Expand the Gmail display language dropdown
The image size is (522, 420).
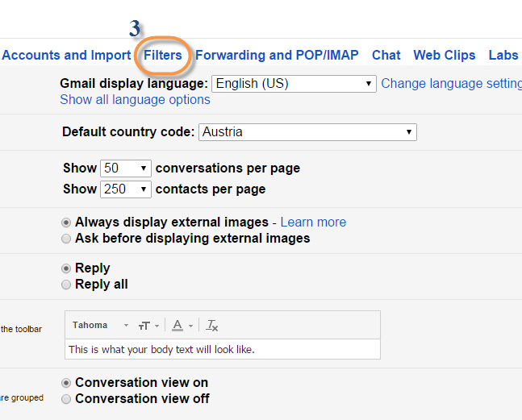[x=294, y=83]
